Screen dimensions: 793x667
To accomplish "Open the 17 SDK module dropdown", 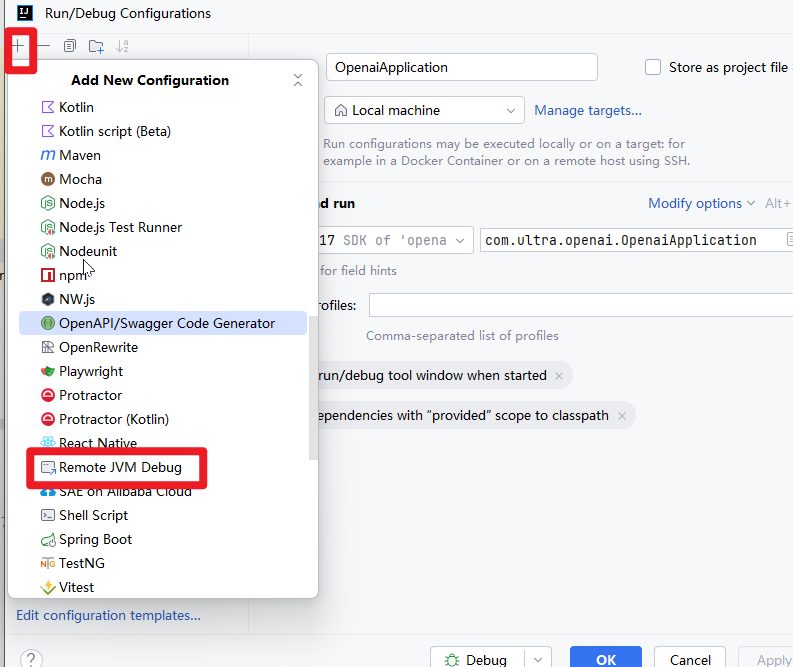I will pyautogui.click(x=394, y=240).
